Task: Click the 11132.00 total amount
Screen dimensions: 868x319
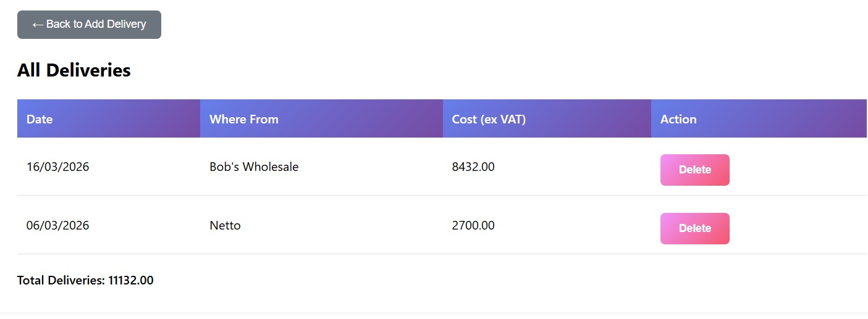Action: click(131, 280)
